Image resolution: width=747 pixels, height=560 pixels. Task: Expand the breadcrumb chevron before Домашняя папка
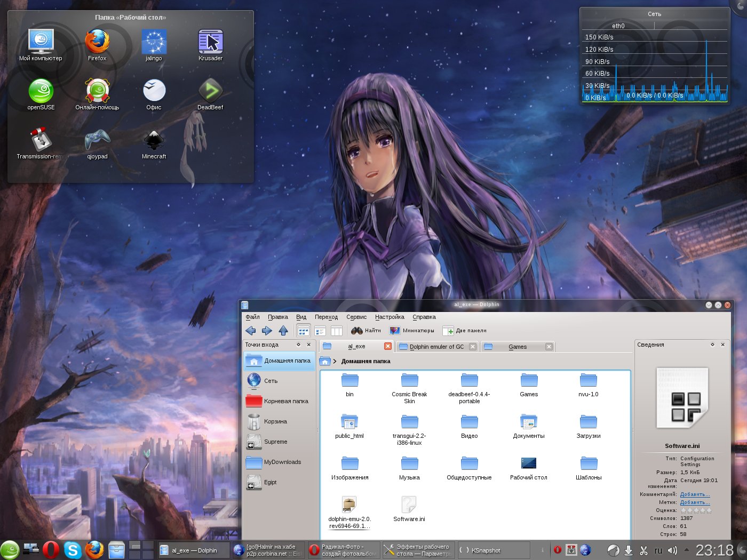[x=335, y=361]
